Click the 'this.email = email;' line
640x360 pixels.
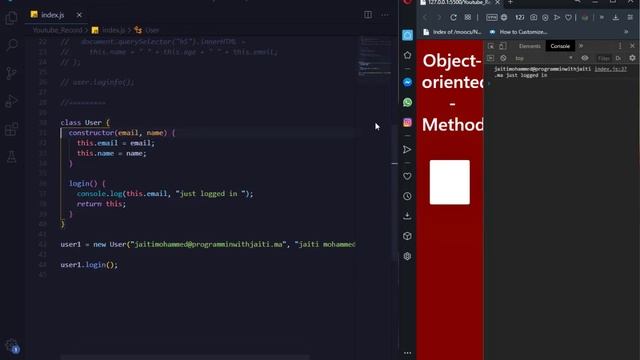[116, 143]
